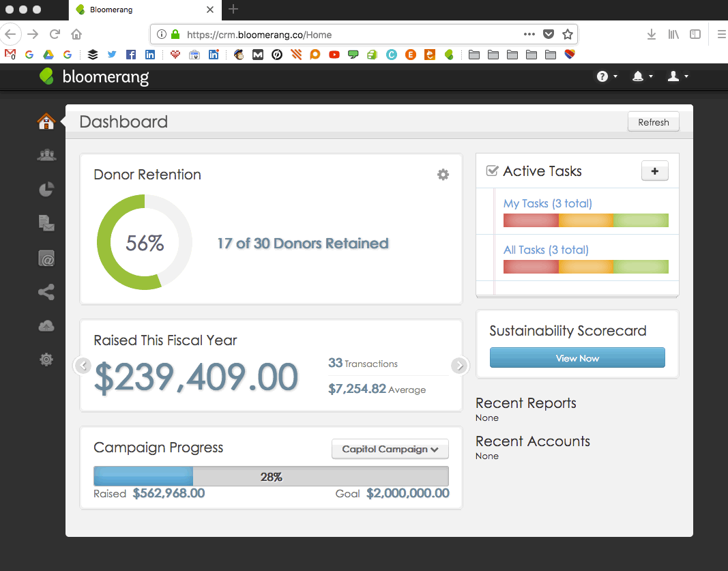This screenshot has width=728, height=571.
Task: Open the Twitter bookmark
Action: (x=112, y=55)
